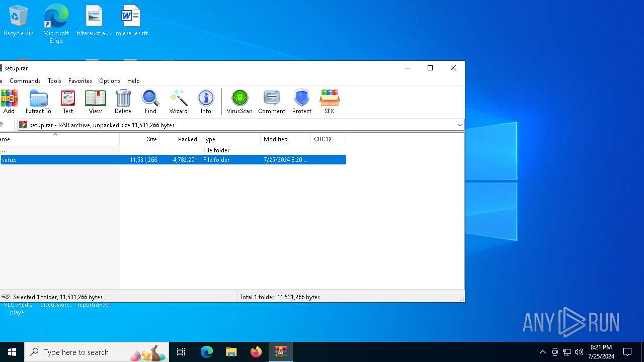644x362 pixels.
Task: Click the Delete trash can icon
Action: (x=123, y=102)
